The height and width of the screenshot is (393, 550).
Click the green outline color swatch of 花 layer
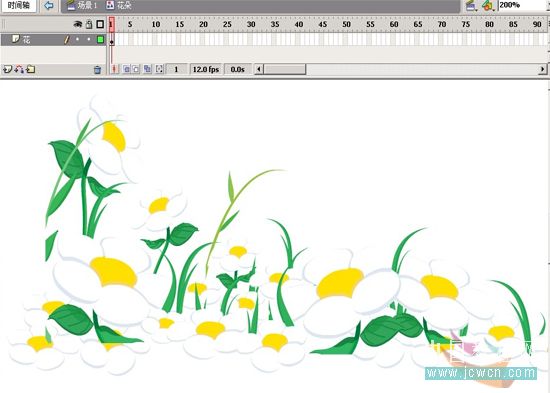click(x=100, y=40)
